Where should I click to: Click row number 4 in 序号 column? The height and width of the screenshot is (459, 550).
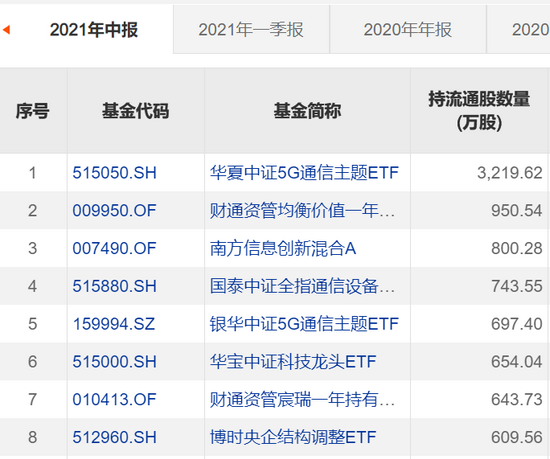33,286
